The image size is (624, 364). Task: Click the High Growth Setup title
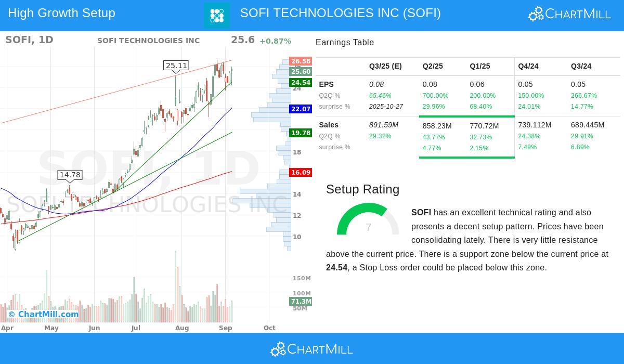click(61, 13)
